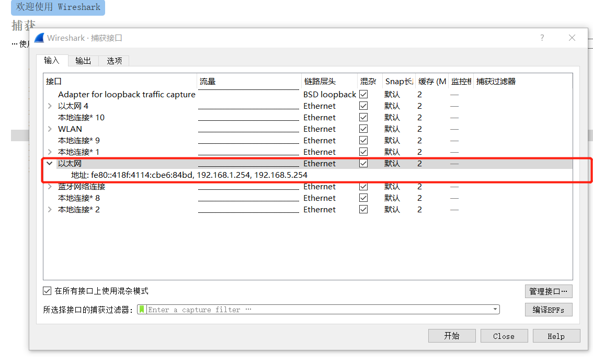Click the Ethernet link-layer cell for WLAN row
Image resolution: width=593 pixels, height=364 pixels.
click(319, 129)
